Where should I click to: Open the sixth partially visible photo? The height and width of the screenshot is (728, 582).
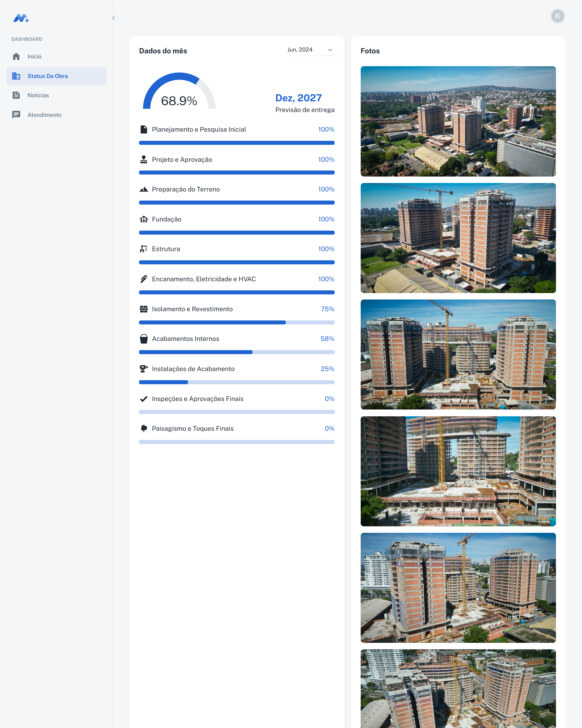[x=458, y=689]
